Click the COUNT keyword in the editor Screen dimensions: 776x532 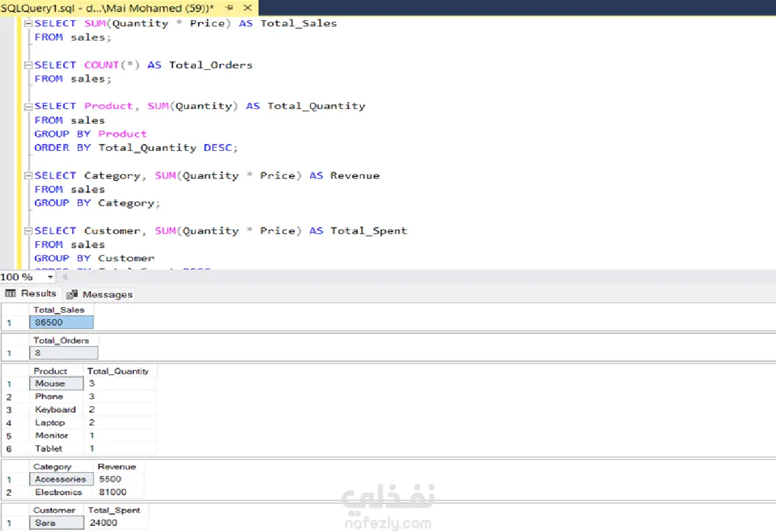(102, 65)
